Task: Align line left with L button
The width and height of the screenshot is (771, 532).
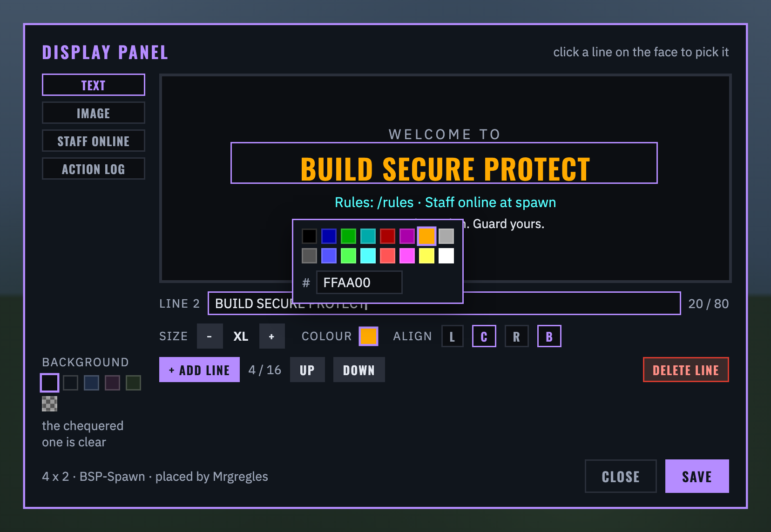Action: 452,336
